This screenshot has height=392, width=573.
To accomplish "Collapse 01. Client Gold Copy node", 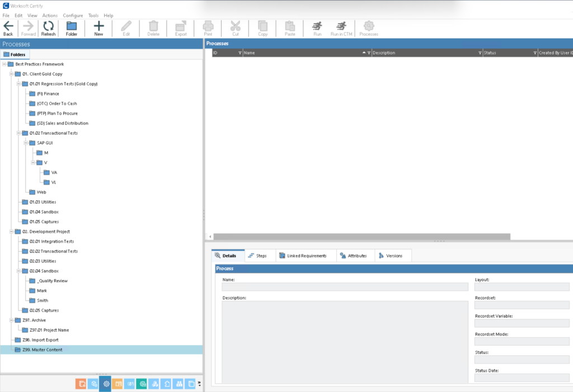I will tap(11, 74).
